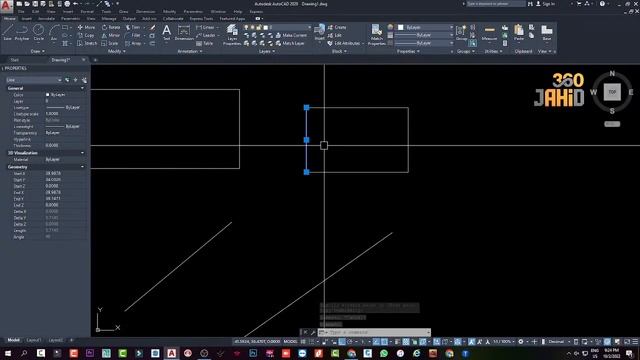Click the AutoCAD application menu logo

point(6,6)
